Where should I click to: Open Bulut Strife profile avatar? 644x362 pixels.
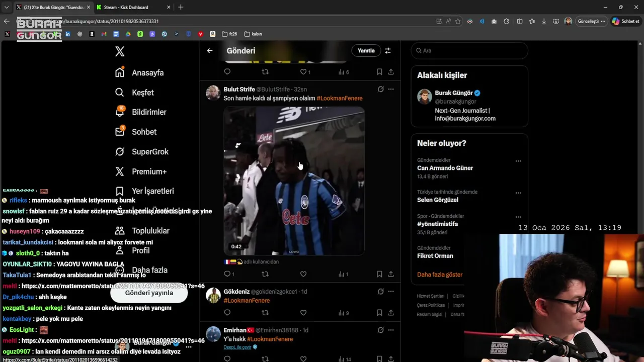213,93
